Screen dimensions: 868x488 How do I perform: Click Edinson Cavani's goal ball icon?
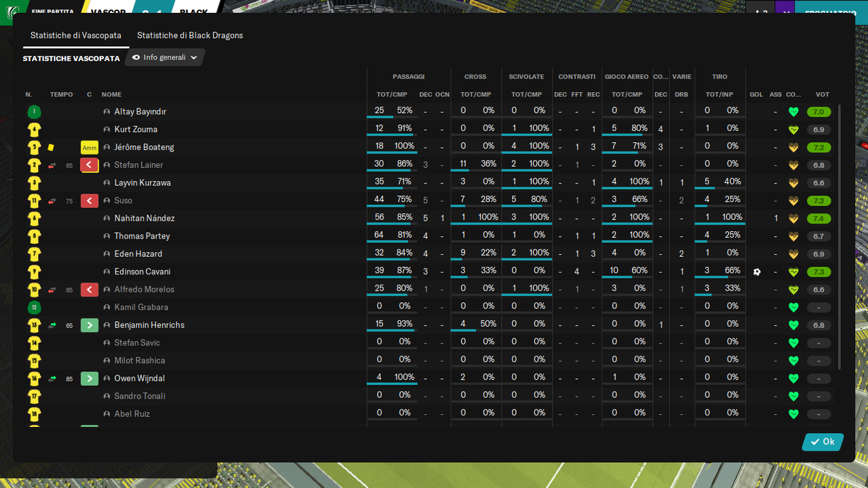click(757, 272)
